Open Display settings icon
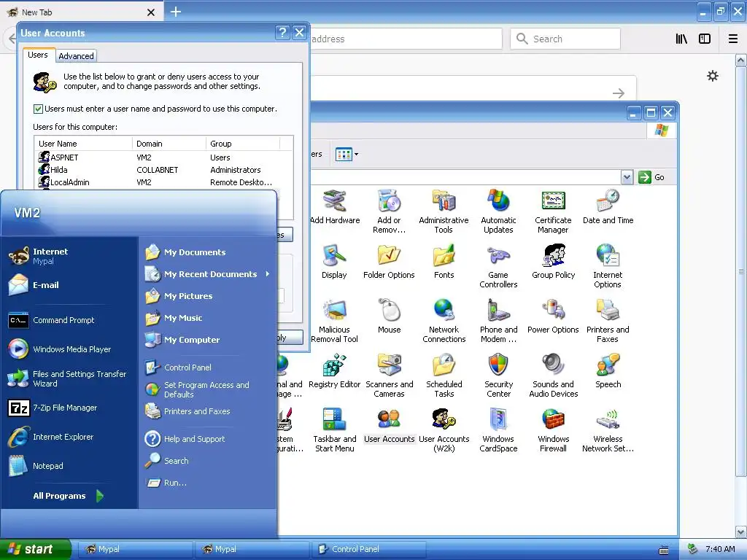Viewport: 747px width, 560px height. point(334,262)
